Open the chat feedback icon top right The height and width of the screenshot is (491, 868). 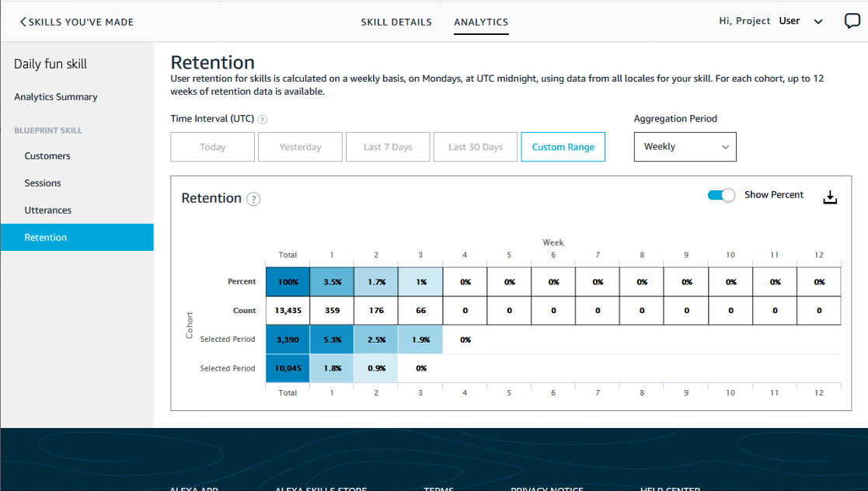pyautogui.click(x=852, y=21)
